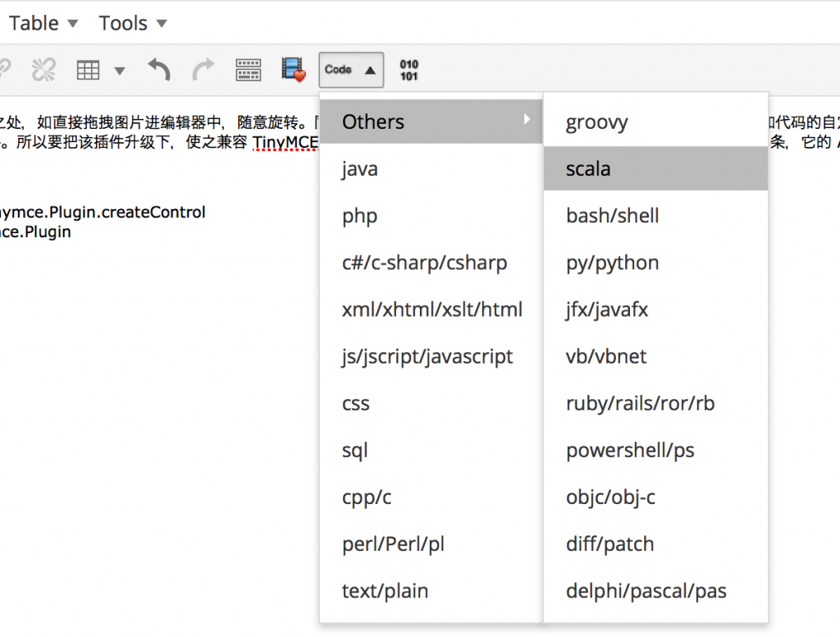Choose php as the code language
Image resolution: width=840 pixels, height=637 pixels.
click(360, 216)
